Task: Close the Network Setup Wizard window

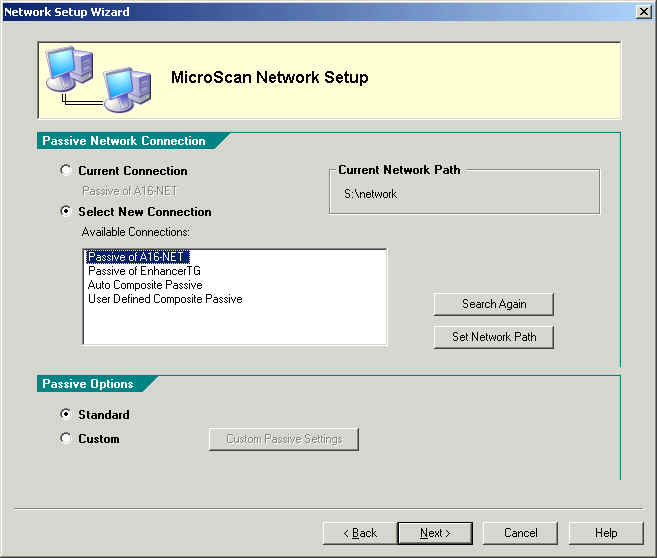Action: tap(643, 12)
